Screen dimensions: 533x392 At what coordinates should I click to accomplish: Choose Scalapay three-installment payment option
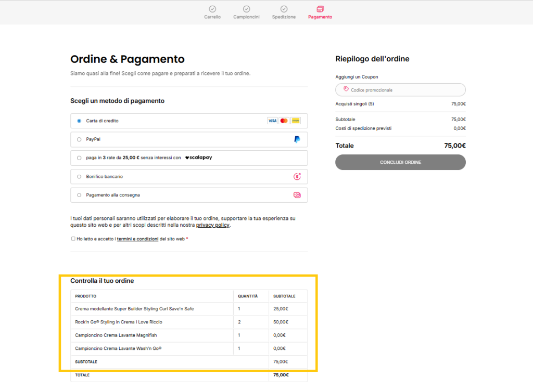[x=79, y=158]
